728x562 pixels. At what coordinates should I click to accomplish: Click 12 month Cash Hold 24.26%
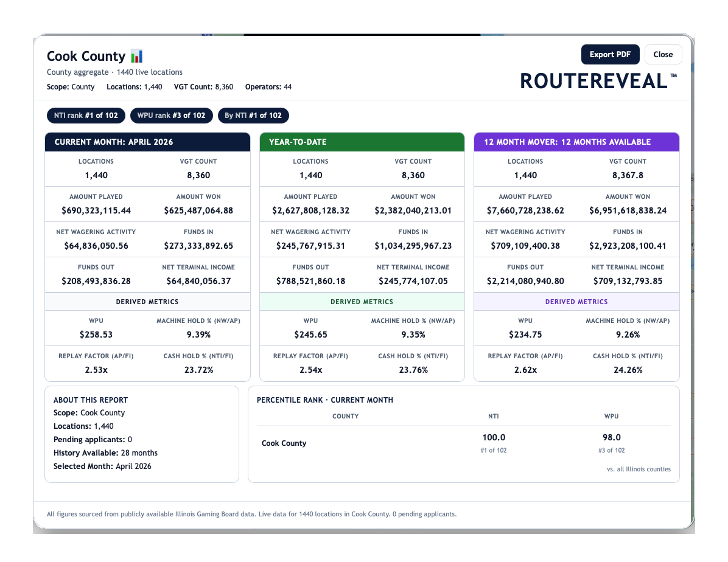coord(628,370)
